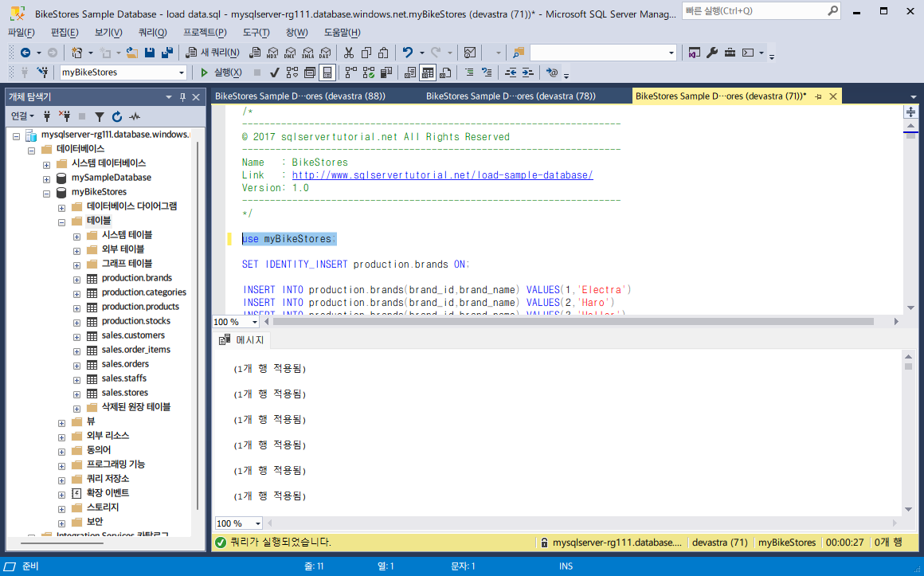Expand the mySampleDatabase node
924x576 pixels.
pyautogui.click(x=46, y=179)
